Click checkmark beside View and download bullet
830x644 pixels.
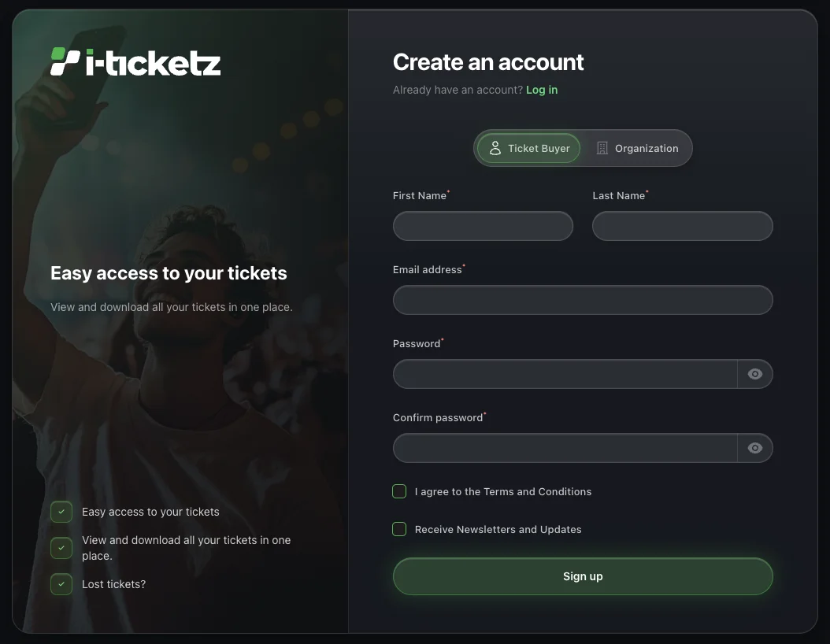tap(61, 548)
